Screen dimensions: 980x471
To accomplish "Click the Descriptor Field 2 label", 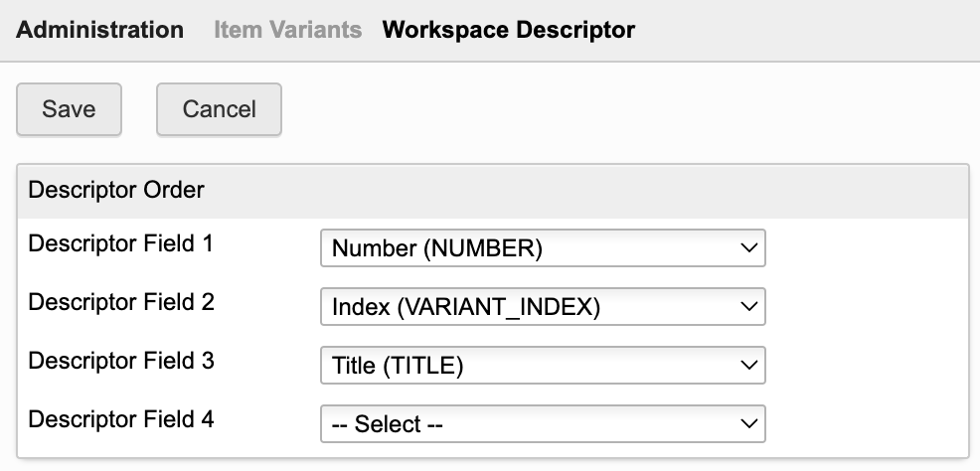I will tap(121, 302).
